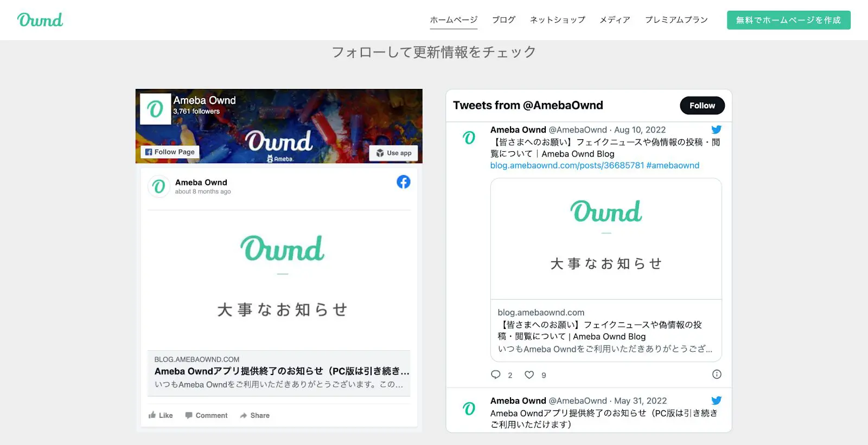Image resolution: width=868 pixels, height=445 pixels.
Task: Open Ameba Ownd Facebook page title
Action: tap(205, 100)
